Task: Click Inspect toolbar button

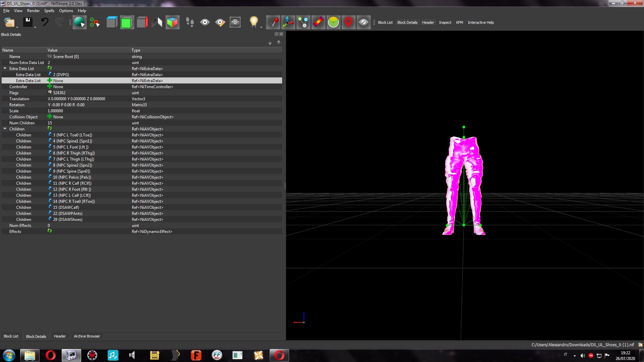Action: click(x=445, y=22)
